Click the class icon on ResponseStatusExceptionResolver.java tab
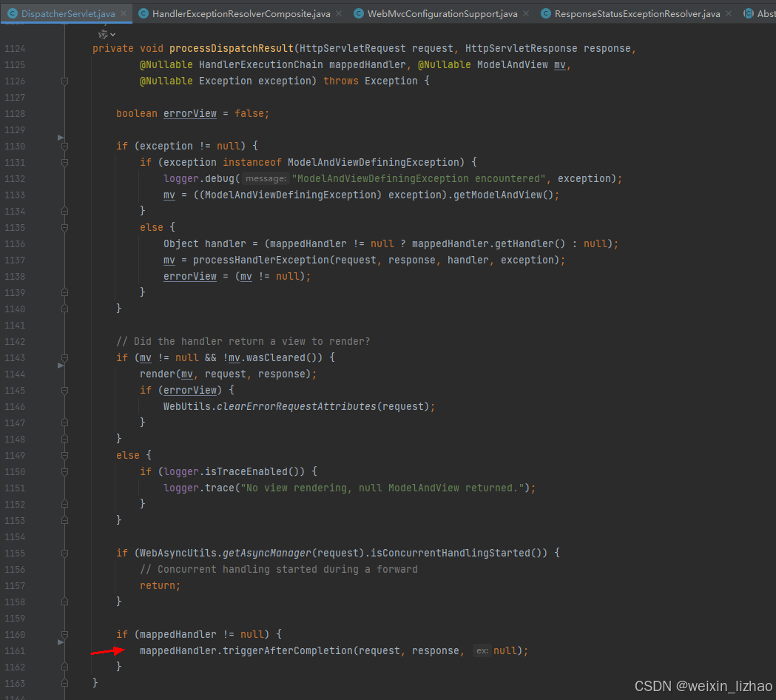This screenshot has width=776, height=700. coord(546,13)
